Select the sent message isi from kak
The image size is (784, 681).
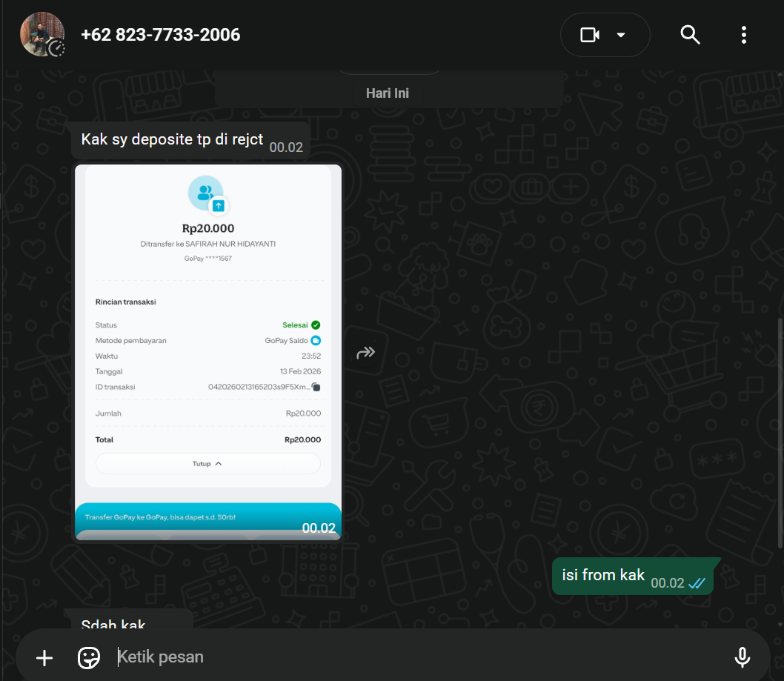pos(633,576)
